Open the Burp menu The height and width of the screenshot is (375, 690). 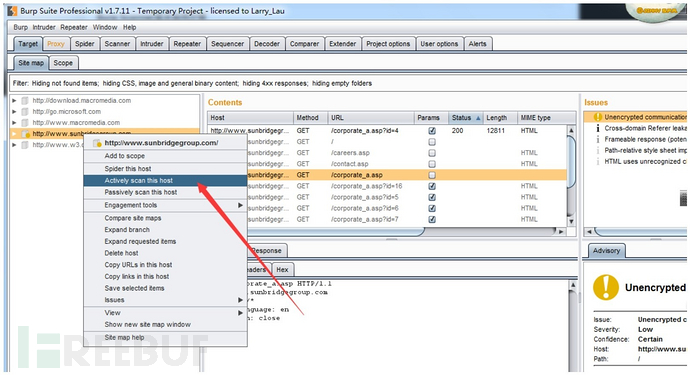(20, 27)
